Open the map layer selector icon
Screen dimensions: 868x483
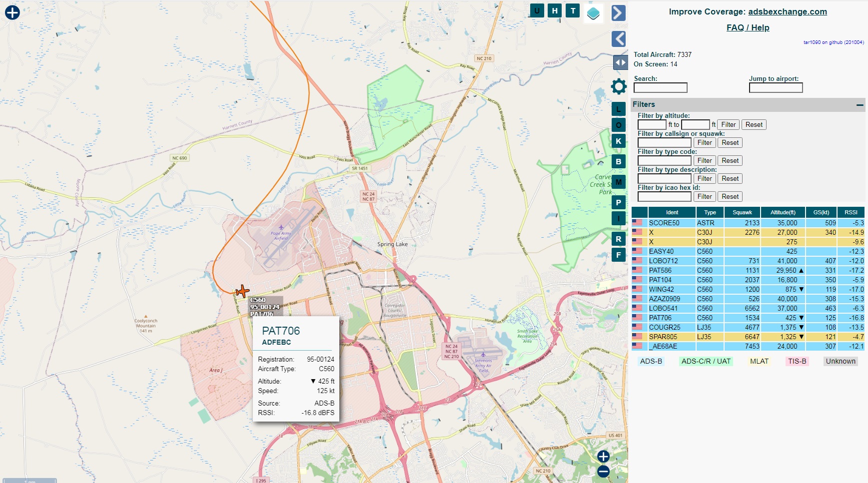coord(593,13)
